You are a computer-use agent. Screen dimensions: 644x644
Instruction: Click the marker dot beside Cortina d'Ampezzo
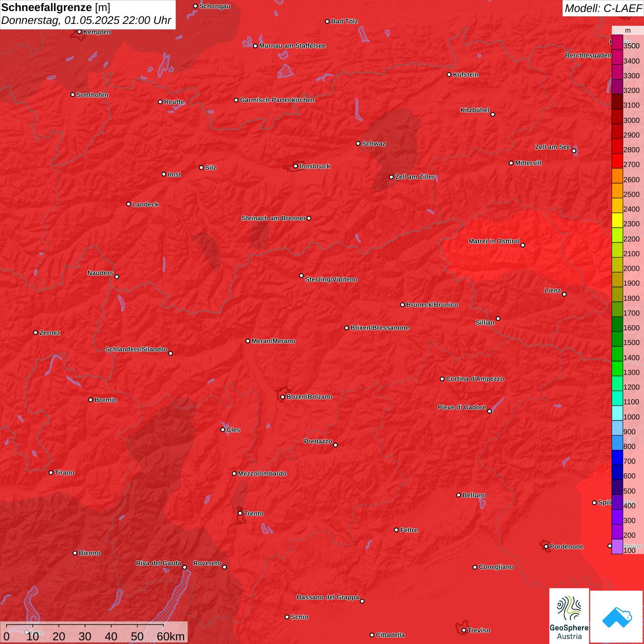[x=443, y=379]
